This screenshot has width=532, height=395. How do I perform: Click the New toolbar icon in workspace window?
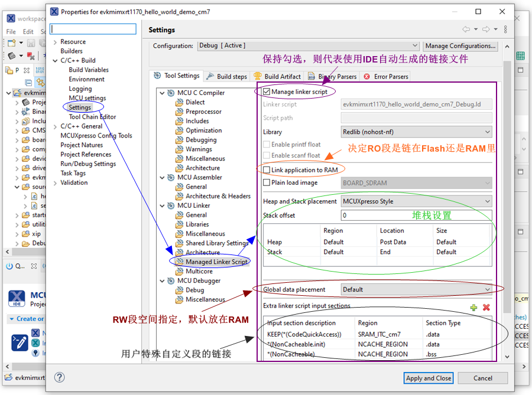tap(12, 43)
